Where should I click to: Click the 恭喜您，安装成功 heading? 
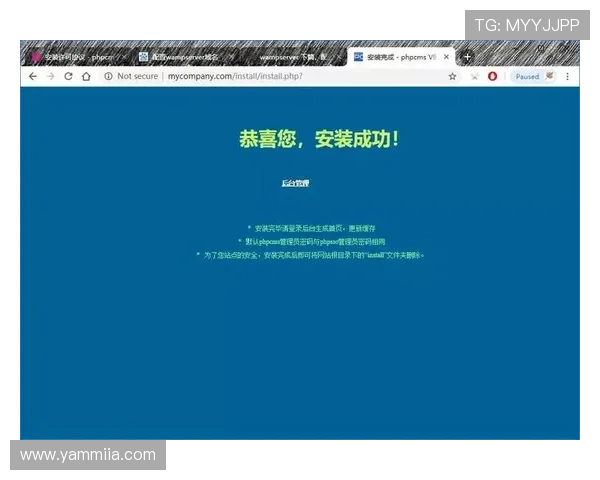(320, 139)
